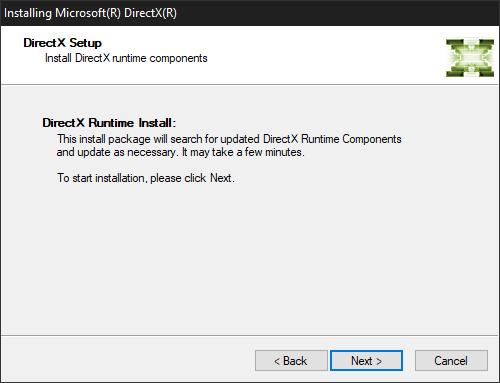Select the Installing Microsoft(R) DirectX(R) title text
Viewport: 500px width, 383px height.
point(90,13)
